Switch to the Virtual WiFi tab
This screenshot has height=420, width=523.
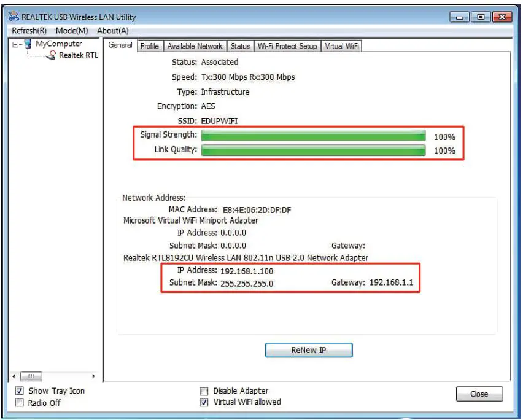pos(343,46)
